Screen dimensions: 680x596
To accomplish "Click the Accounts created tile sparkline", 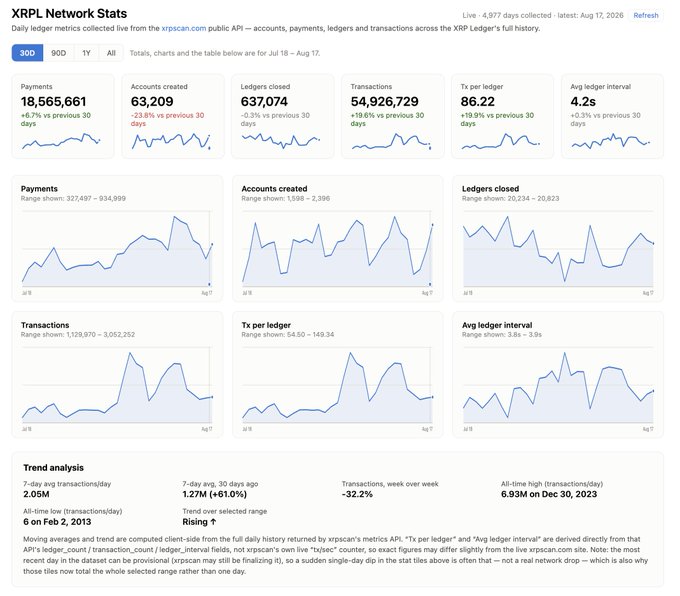I will pyautogui.click(x=171, y=141).
